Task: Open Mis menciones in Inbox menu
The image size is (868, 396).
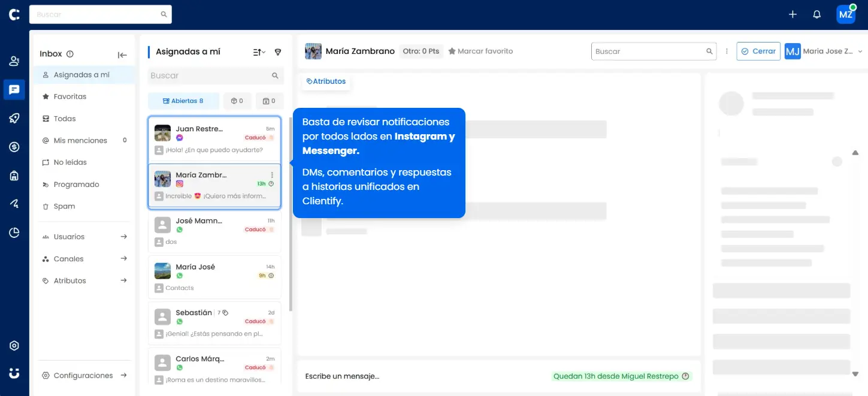Action: [84, 140]
